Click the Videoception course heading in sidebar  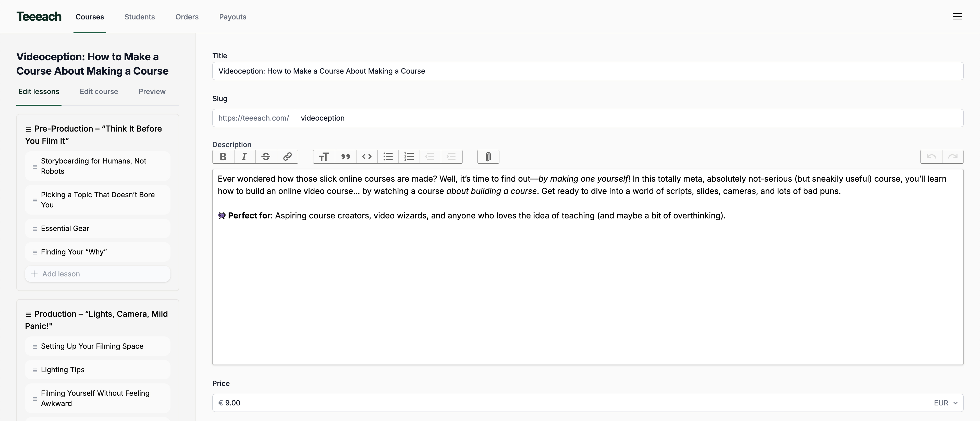click(x=92, y=64)
